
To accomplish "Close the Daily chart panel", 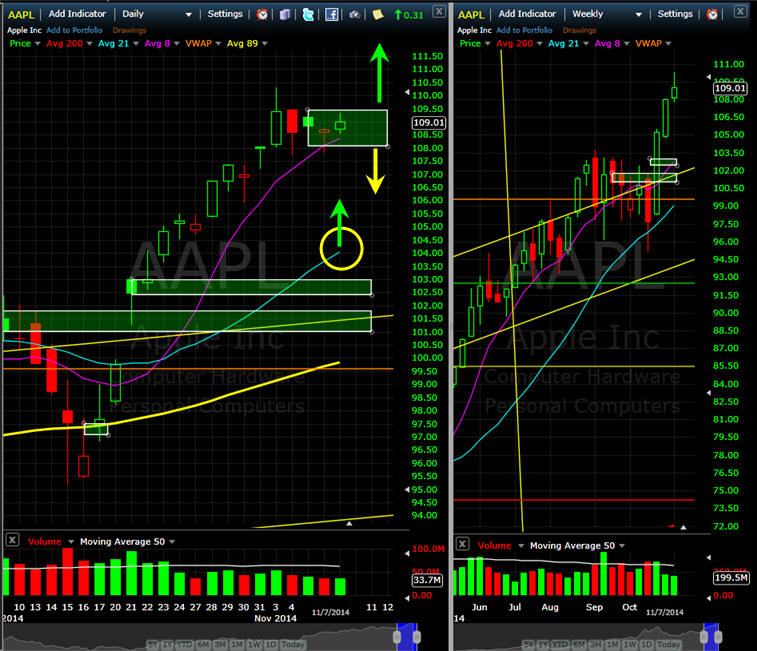I will (438, 12).
